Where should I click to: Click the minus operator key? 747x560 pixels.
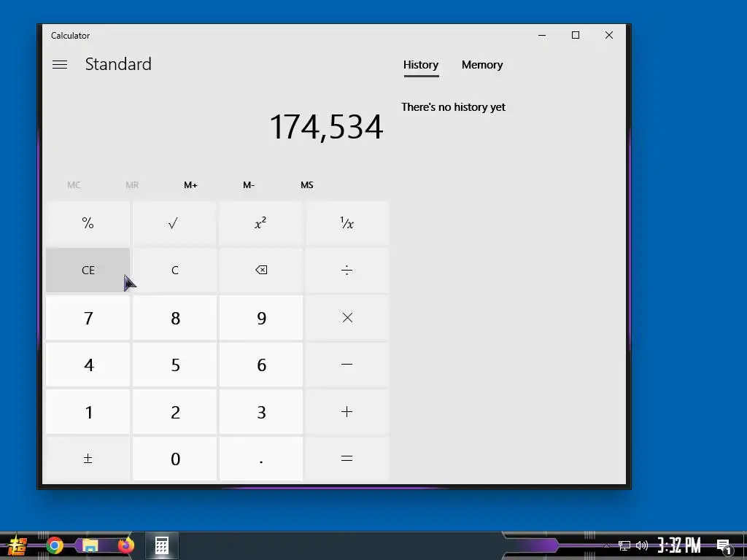347,365
